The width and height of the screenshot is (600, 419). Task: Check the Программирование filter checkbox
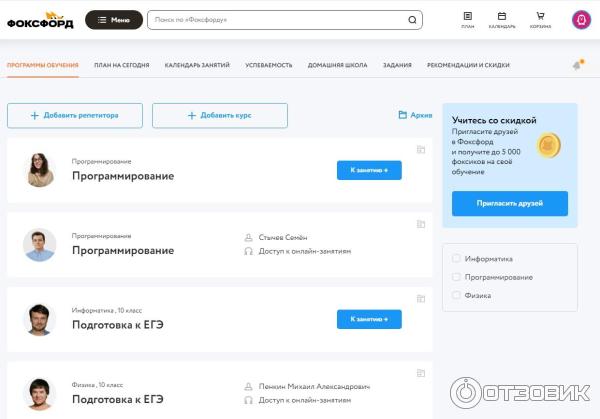tap(456, 277)
